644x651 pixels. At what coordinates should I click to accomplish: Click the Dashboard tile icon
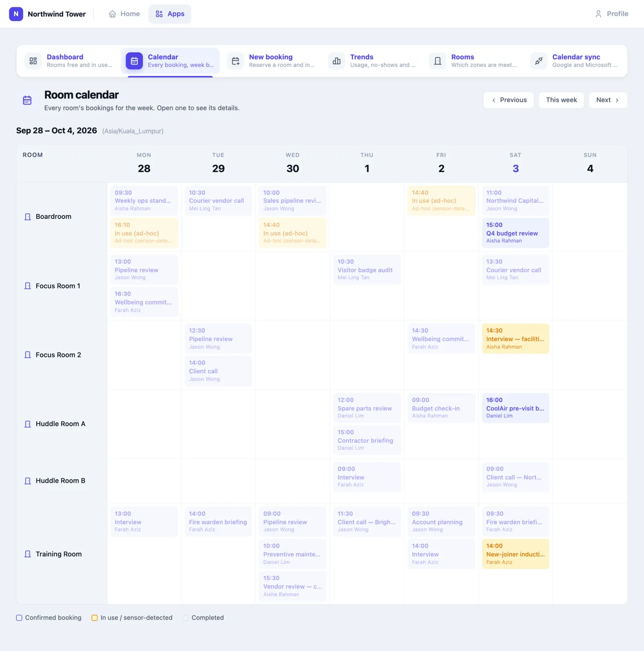tap(33, 61)
